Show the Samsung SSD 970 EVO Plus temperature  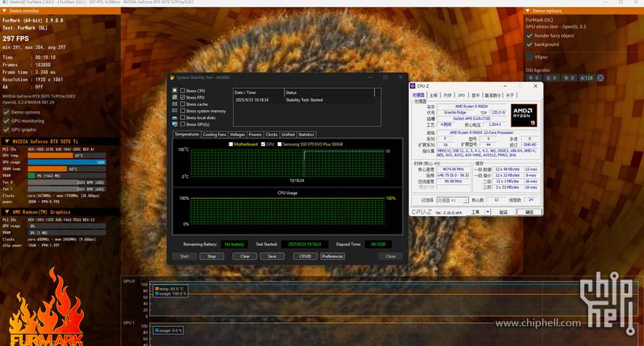click(280, 144)
